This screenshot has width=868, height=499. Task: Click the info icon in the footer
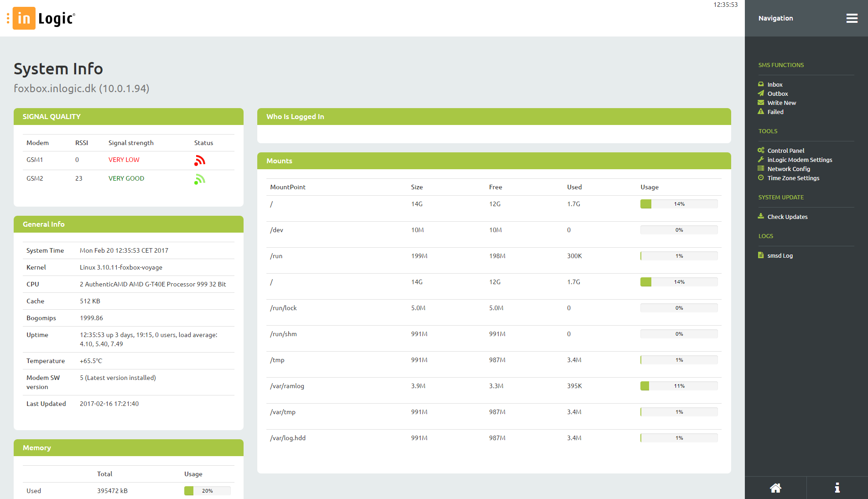(x=837, y=488)
